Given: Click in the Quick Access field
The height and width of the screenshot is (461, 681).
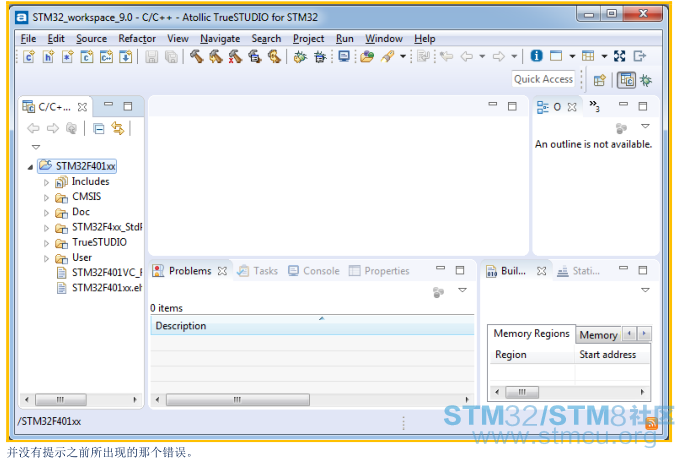Looking at the screenshot, I should (543, 80).
